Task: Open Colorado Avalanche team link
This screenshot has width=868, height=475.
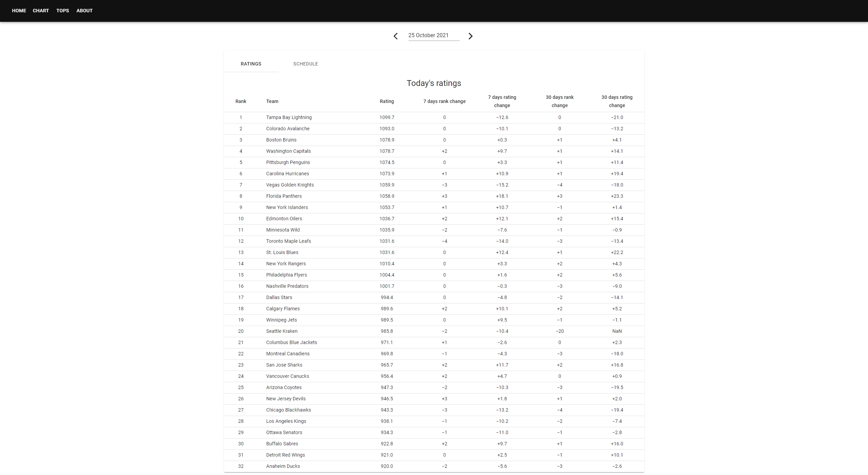Action: (x=288, y=129)
